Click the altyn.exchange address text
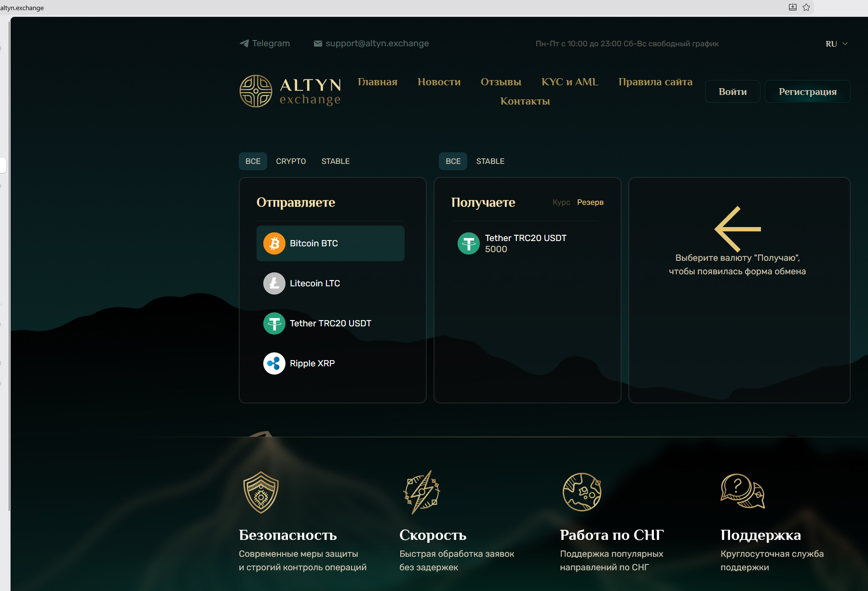The height and width of the screenshot is (591, 868). click(22, 8)
